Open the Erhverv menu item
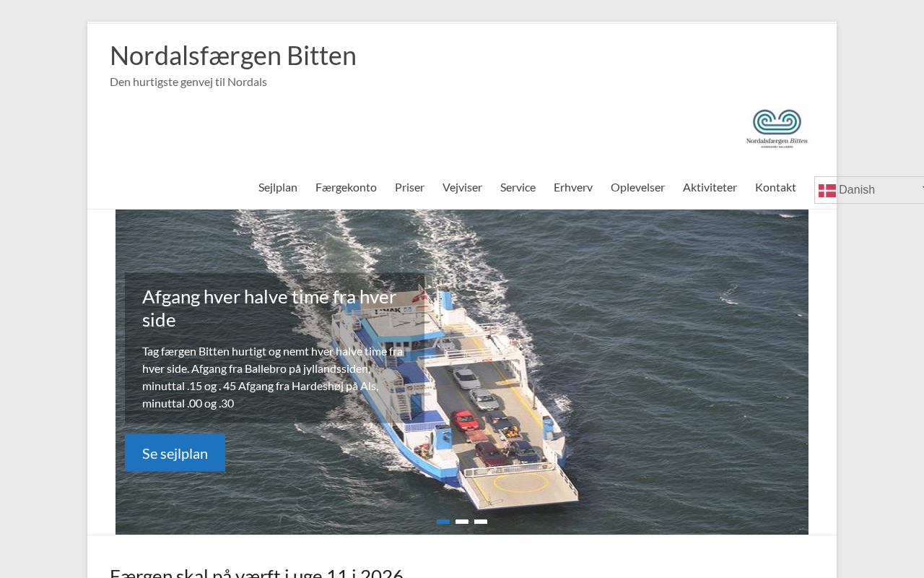The height and width of the screenshot is (578, 924). click(x=573, y=187)
